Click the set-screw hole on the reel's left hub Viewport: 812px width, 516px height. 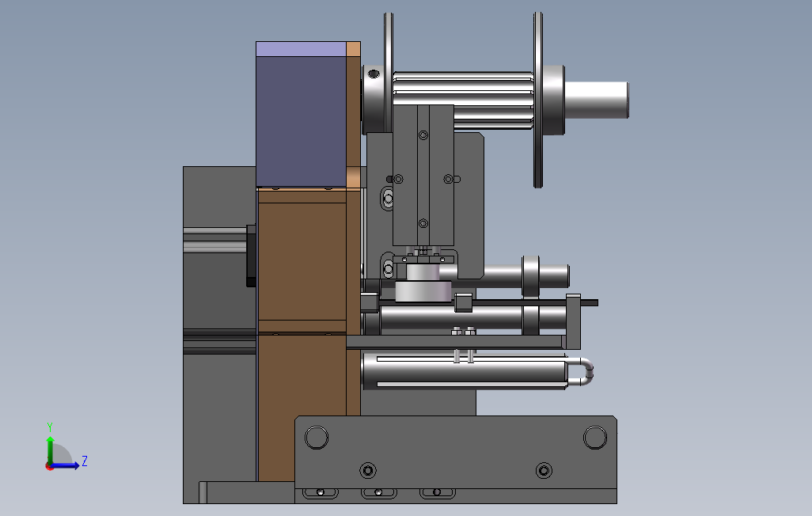pyautogui.click(x=374, y=74)
